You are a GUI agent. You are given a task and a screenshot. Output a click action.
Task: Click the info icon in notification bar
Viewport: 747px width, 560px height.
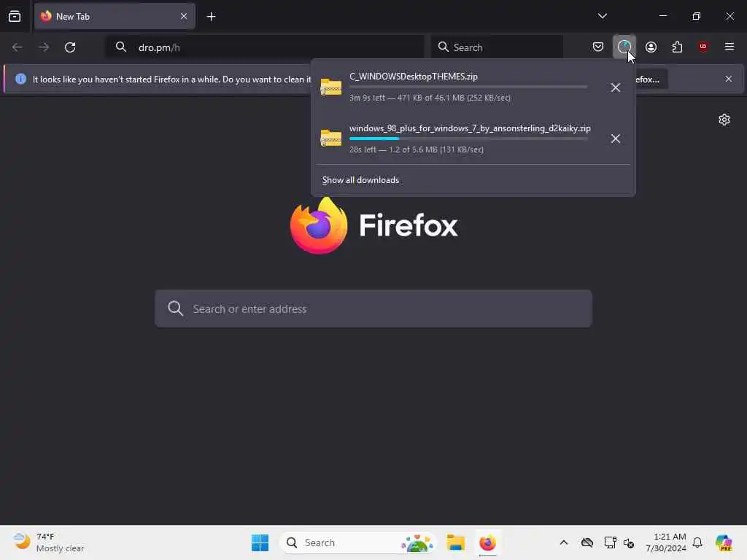pos(20,79)
